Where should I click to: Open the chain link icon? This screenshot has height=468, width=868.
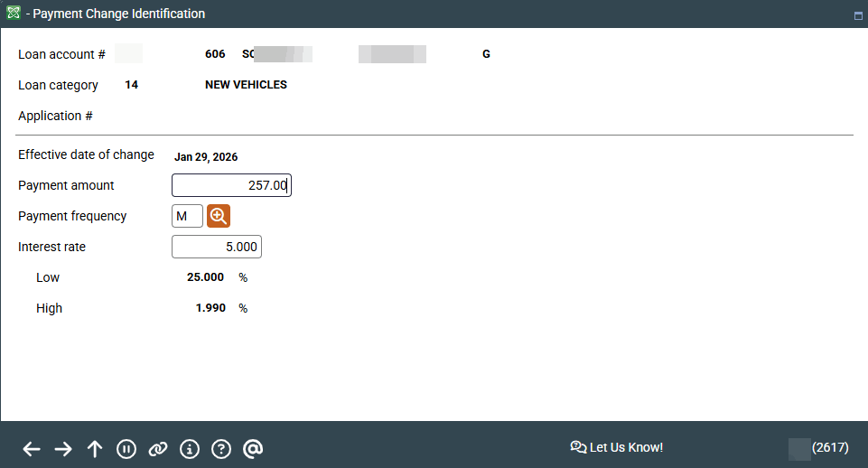[x=158, y=449]
